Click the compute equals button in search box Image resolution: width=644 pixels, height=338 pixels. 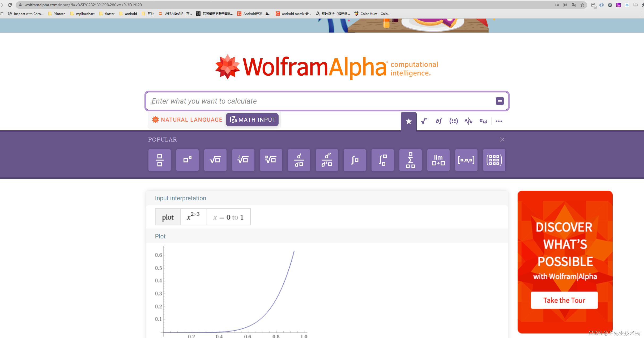(x=500, y=101)
